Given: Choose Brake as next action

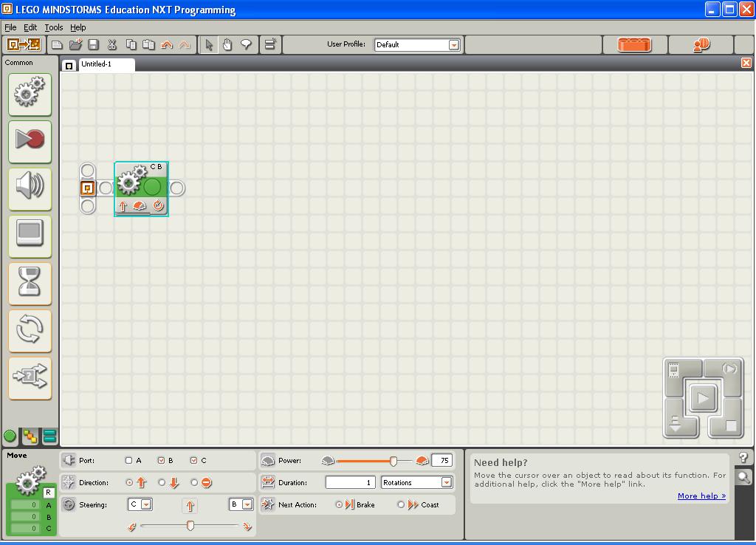Looking at the screenshot, I should click(339, 504).
